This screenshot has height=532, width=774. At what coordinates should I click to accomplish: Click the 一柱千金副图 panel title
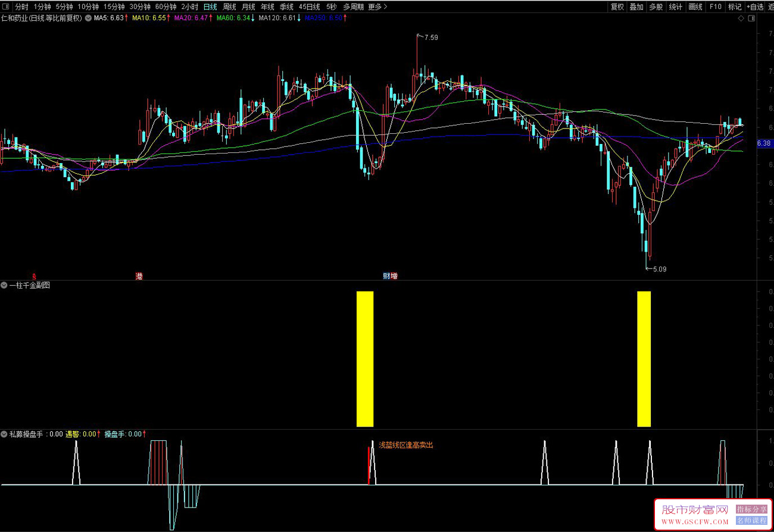[30, 286]
